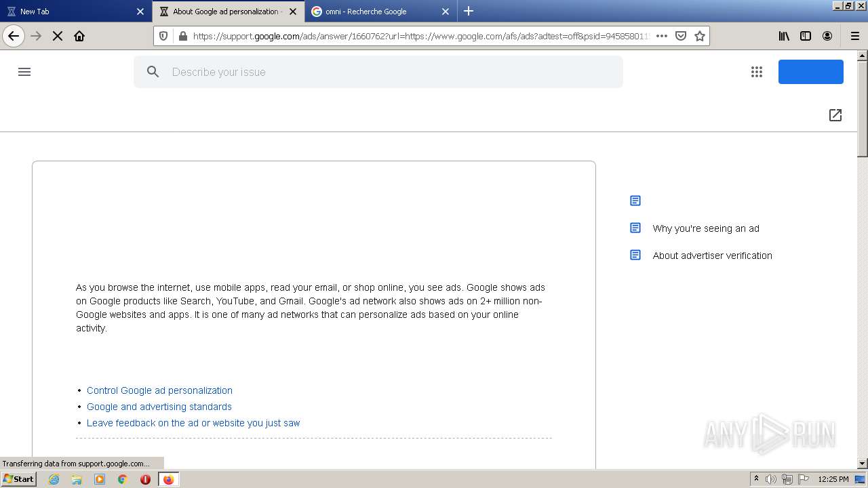The height and width of the screenshot is (488, 868).
Task: Save page to Pocket
Action: tap(681, 36)
